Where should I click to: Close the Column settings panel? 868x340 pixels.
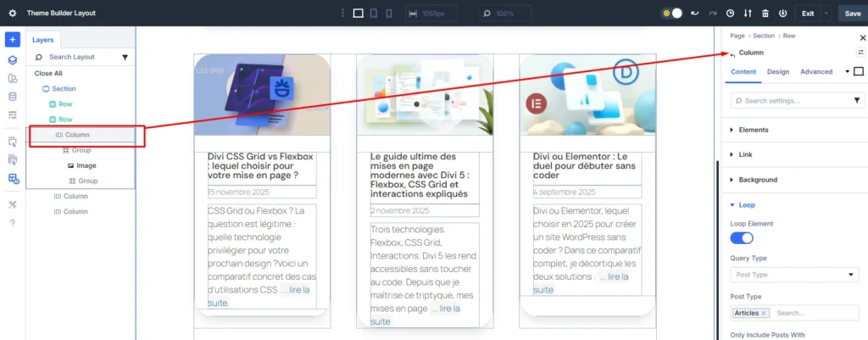click(x=862, y=37)
